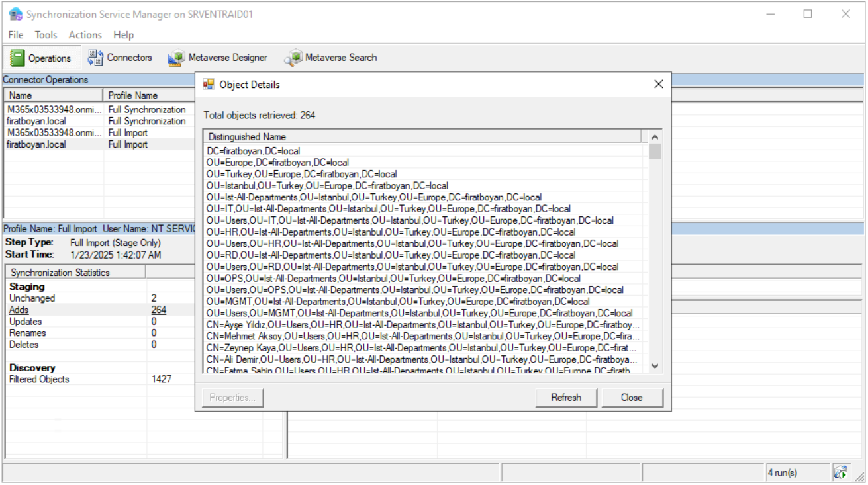Click the object list scrollbar thumb

pyautogui.click(x=655, y=152)
